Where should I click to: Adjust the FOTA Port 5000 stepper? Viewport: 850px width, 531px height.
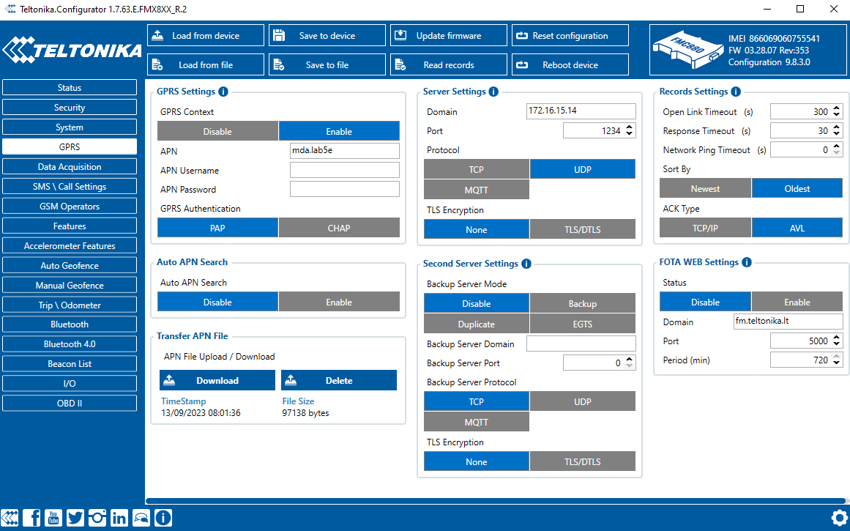pos(836,341)
